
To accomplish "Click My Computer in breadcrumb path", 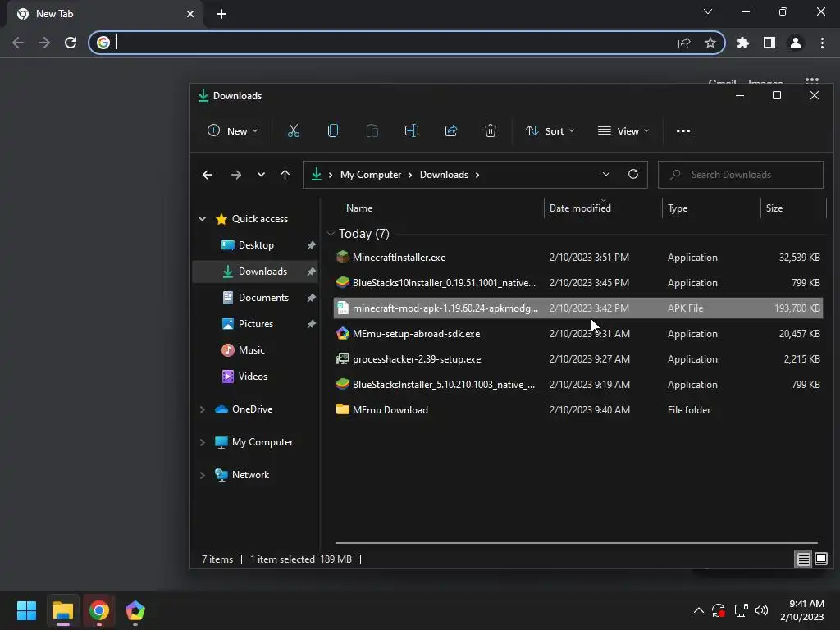I will point(371,175).
